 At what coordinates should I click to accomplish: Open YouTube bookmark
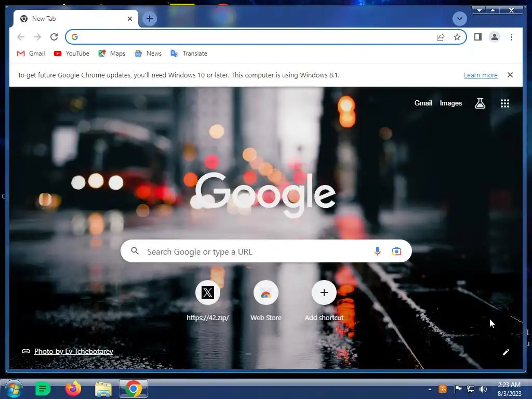pos(72,54)
